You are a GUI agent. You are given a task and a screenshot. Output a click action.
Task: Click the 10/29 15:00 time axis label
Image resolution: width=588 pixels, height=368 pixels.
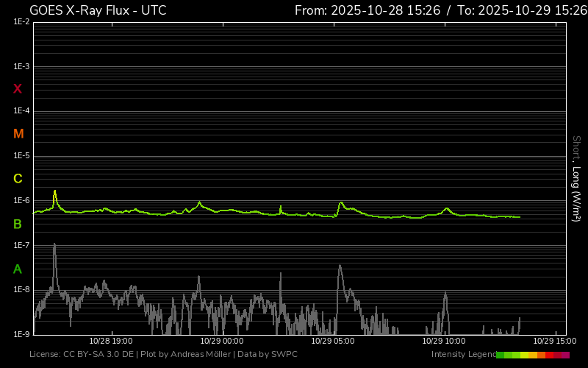[x=554, y=342]
